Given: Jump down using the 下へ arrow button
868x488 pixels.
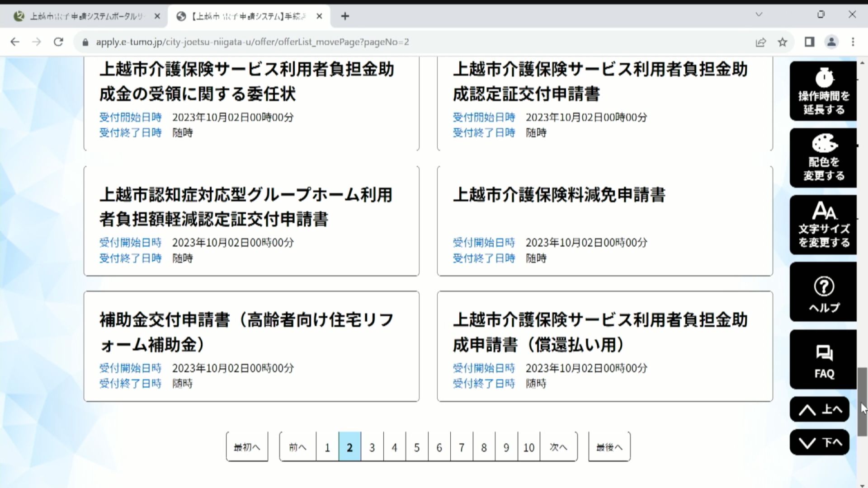Looking at the screenshot, I should 820,442.
